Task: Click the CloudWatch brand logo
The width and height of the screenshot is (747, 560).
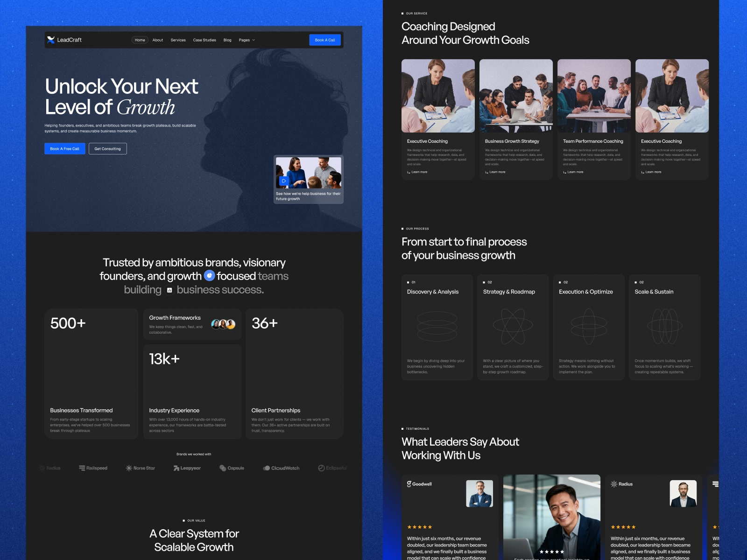Action: click(x=281, y=468)
